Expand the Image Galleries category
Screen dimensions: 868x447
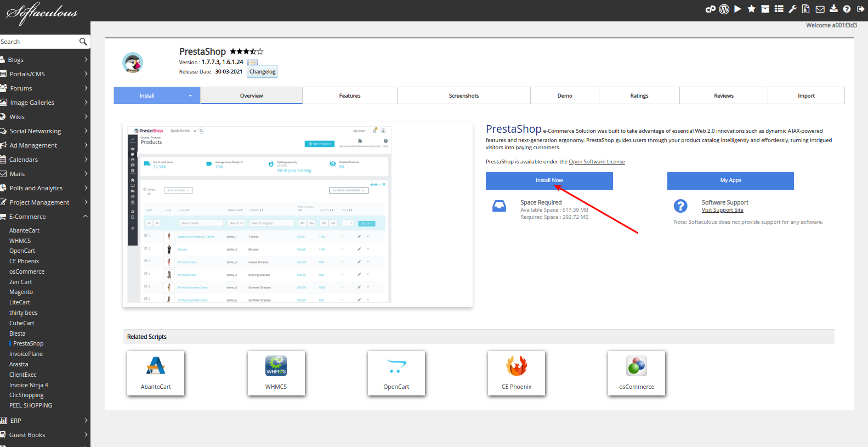pyautogui.click(x=45, y=103)
